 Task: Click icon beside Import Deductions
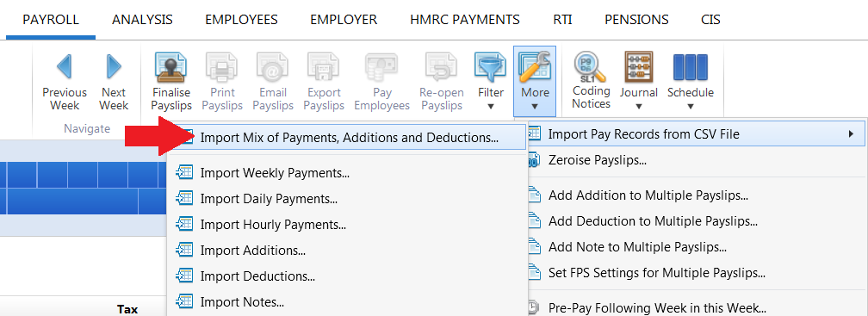(x=184, y=276)
